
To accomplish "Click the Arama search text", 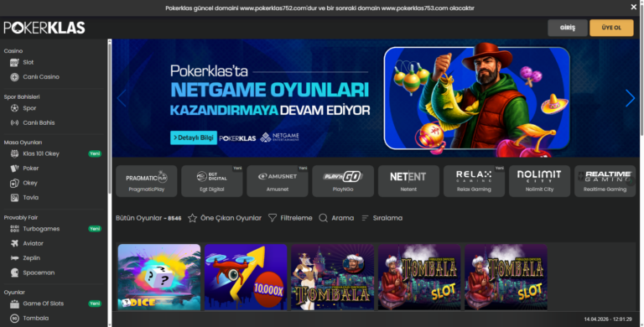I will point(342,218).
